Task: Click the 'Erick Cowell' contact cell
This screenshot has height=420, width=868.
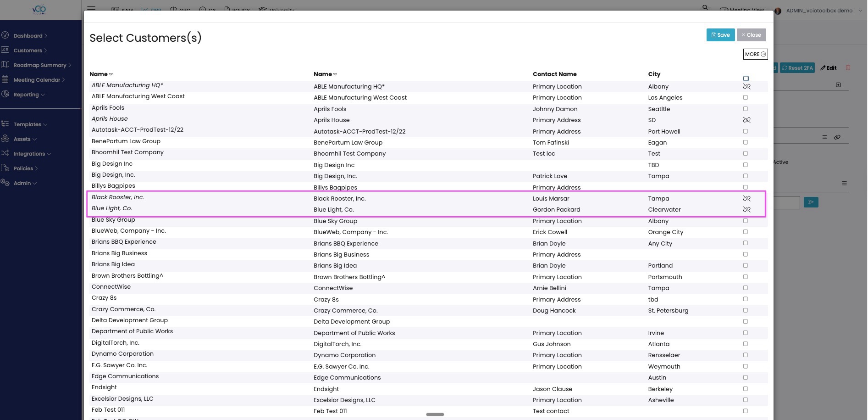Action: (x=550, y=232)
